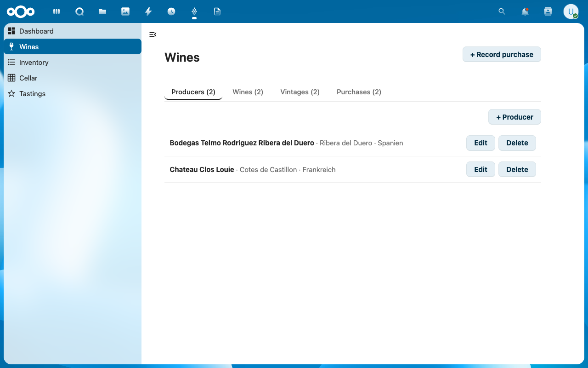Screen dimensions: 588x368
Task: Open the notifications bell icon
Action: click(x=525, y=11)
